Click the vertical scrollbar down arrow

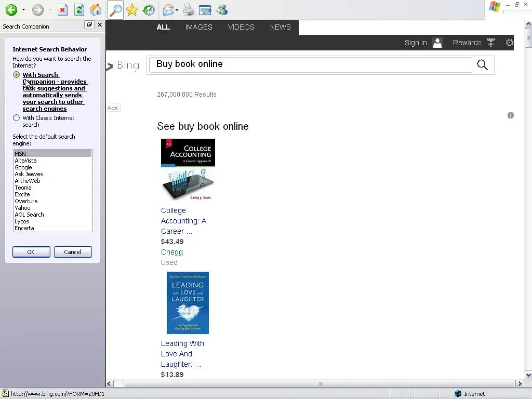(528, 375)
